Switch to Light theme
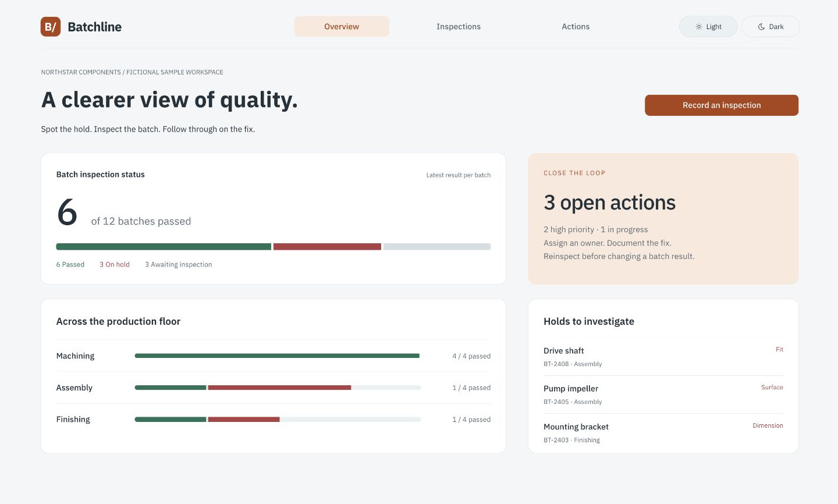838x504 pixels. (708, 27)
